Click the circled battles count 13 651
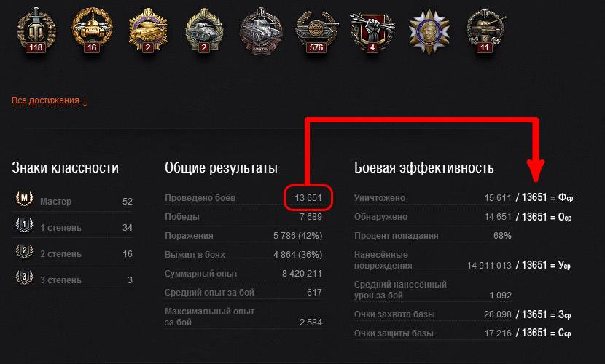 (x=308, y=197)
